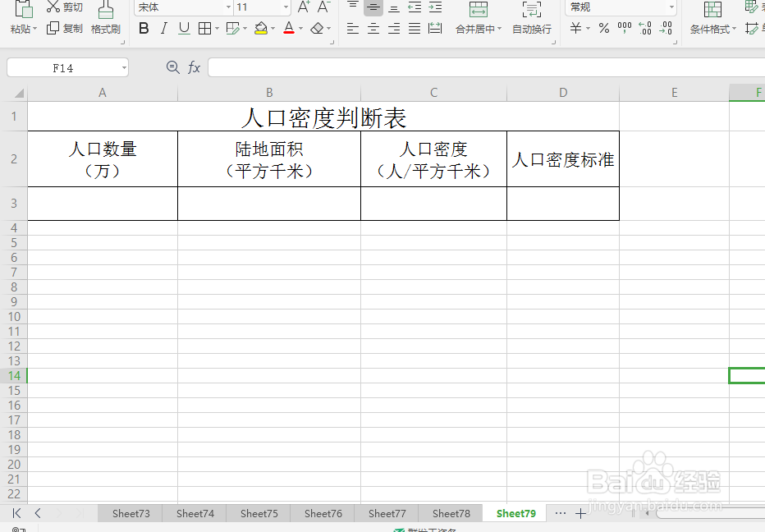The width and height of the screenshot is (765, 532).
Task: Click the currency yen symbol icon
Action: 575,28
